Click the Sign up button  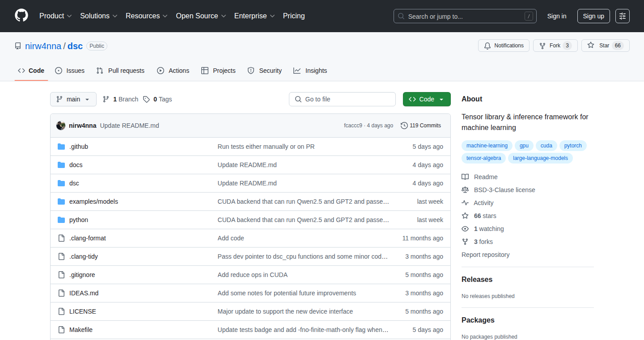pos(593,16)
